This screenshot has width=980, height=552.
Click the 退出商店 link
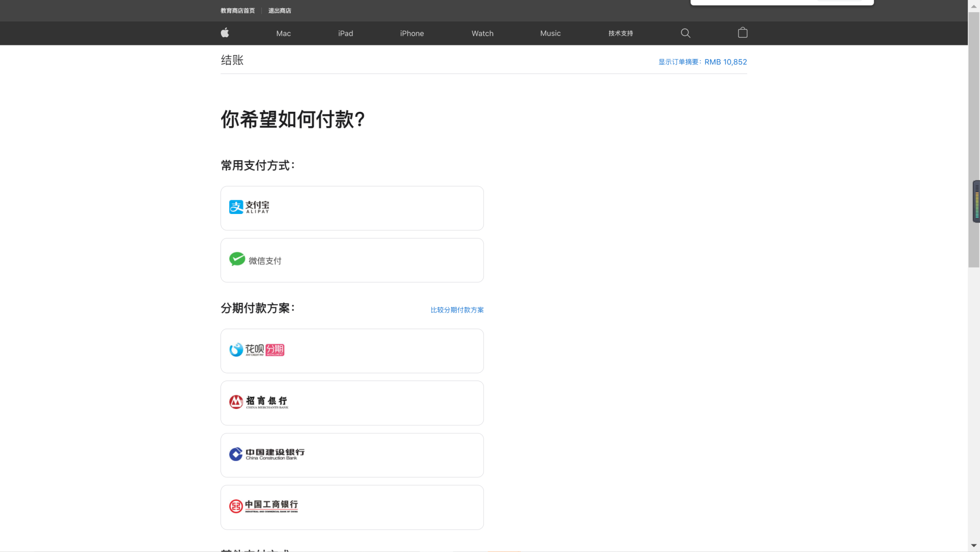[279, 10]
